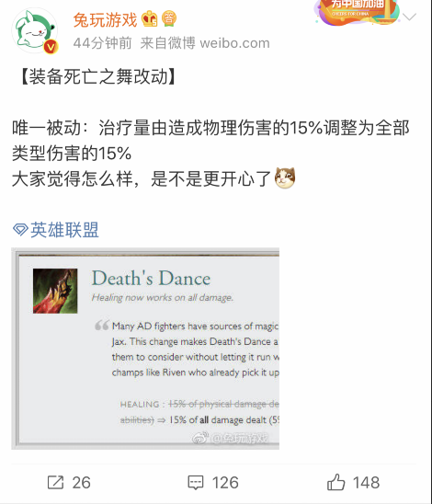Image resolution: width=432 pixels, height=504 pixels.
Task: Click the repost count 26
Action: [81, 483]
